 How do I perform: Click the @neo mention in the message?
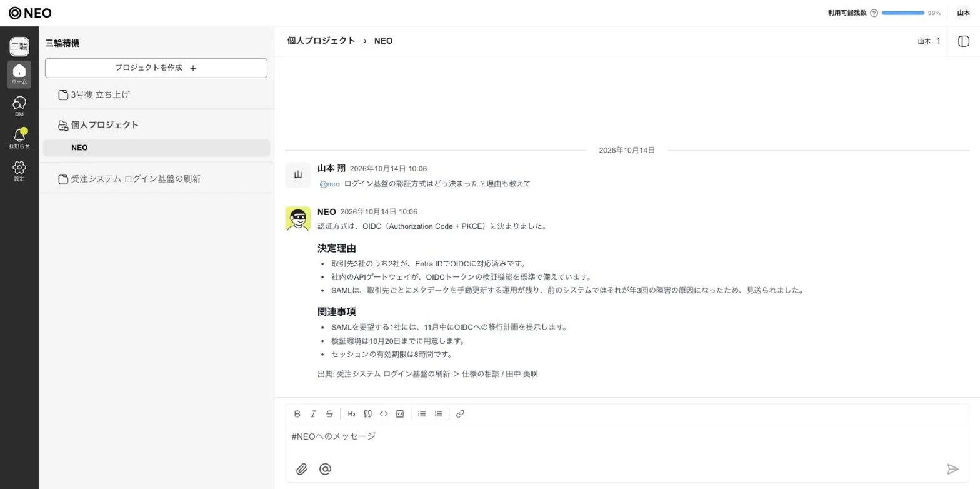329,184
